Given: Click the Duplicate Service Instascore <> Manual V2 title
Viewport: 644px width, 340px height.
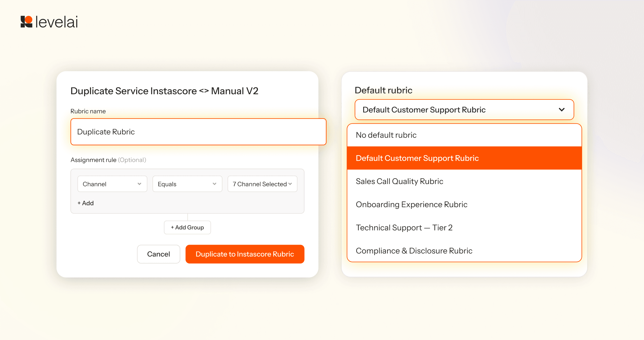Looking at the screenshot, I should point(164,91).
